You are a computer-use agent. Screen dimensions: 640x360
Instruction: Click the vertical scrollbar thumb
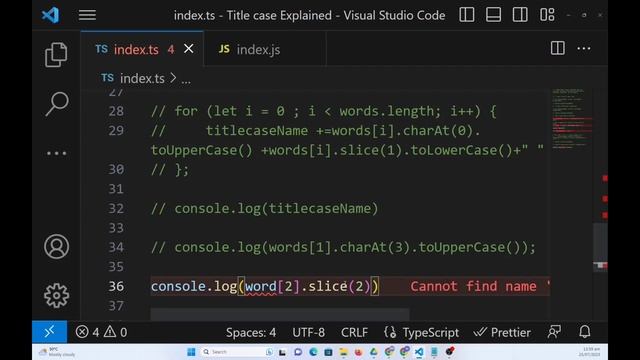pos(600,247)
